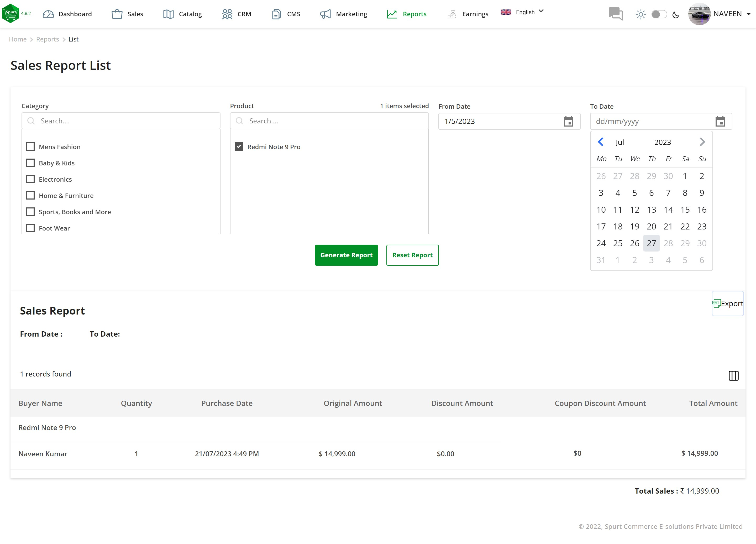Open column chooser icon above table
756x544 pixels.
(x=733, y=376)
